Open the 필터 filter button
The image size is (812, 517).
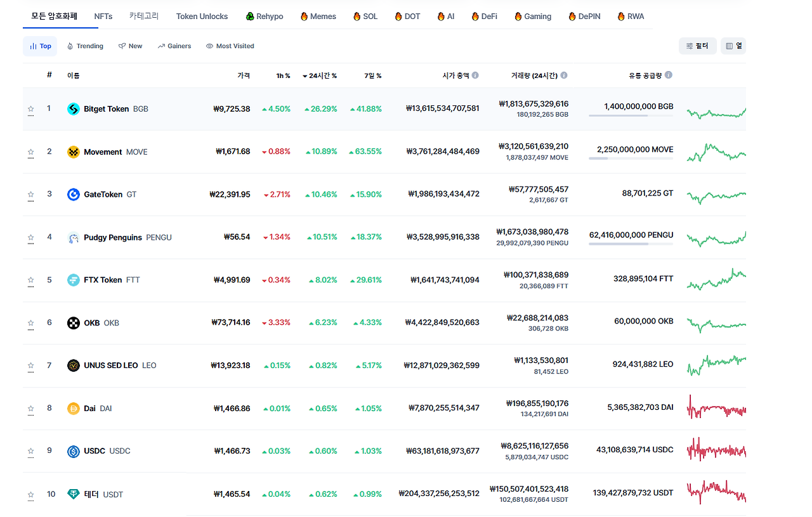698,46
